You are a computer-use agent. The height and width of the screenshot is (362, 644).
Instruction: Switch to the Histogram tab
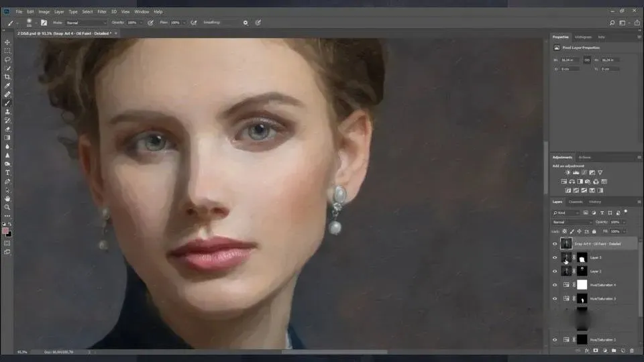583,37
